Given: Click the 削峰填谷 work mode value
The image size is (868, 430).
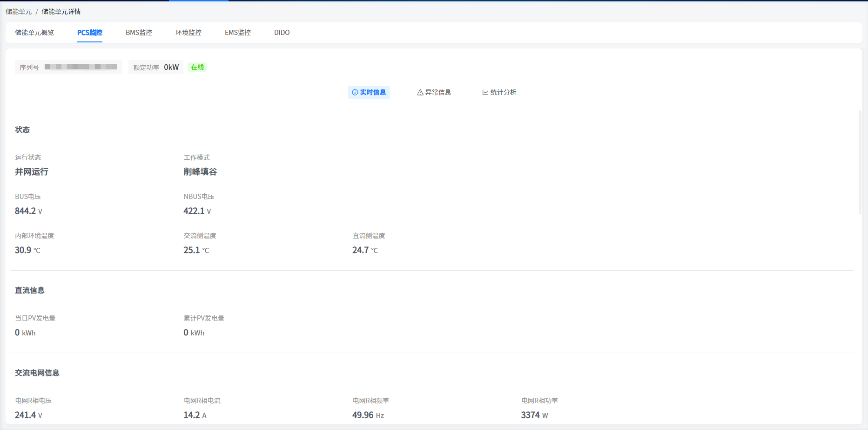Looking at the screenshot, I should [200, 172].
